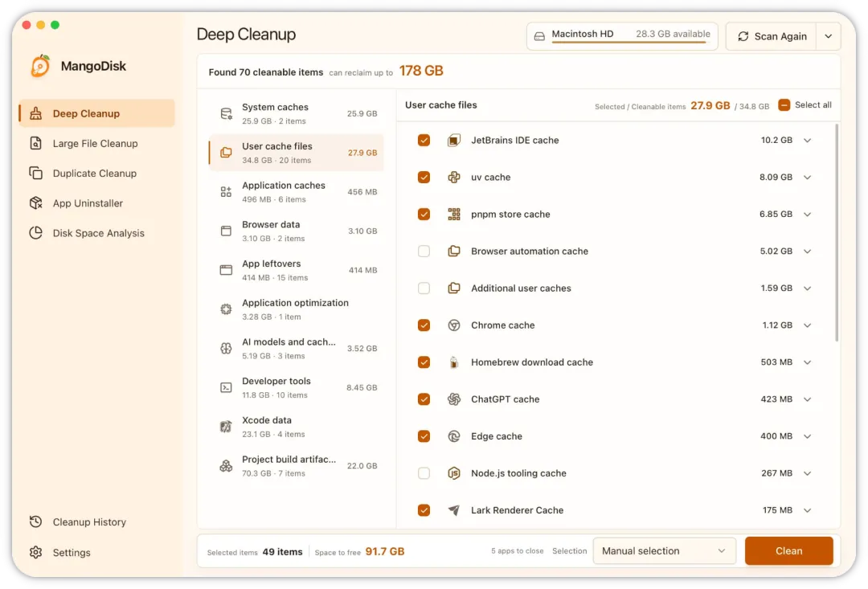Check the Additional user caches checkbox
The height and width of the screenshot is (589, 868).
424,288
